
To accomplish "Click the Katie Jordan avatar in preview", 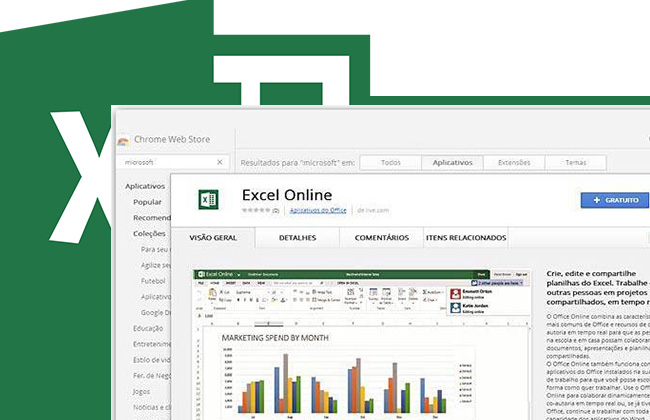I will (456, 308).
